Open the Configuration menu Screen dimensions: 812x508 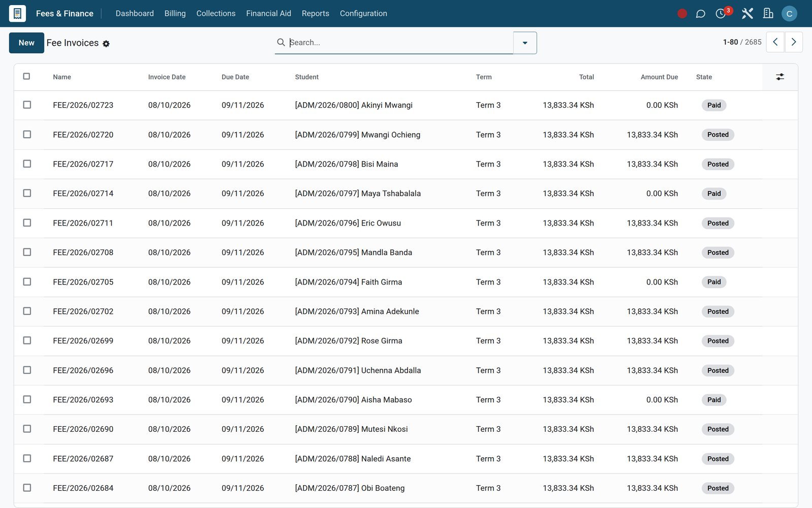363,13
